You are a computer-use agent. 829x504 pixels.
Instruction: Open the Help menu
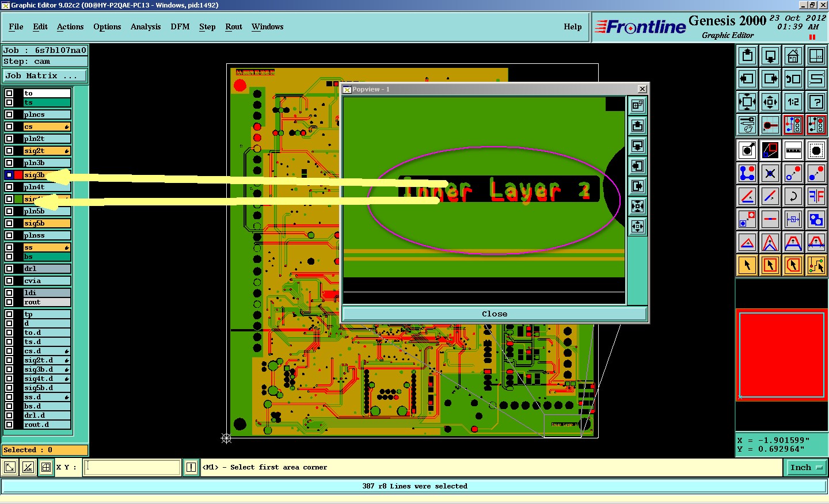pos(573,26)
